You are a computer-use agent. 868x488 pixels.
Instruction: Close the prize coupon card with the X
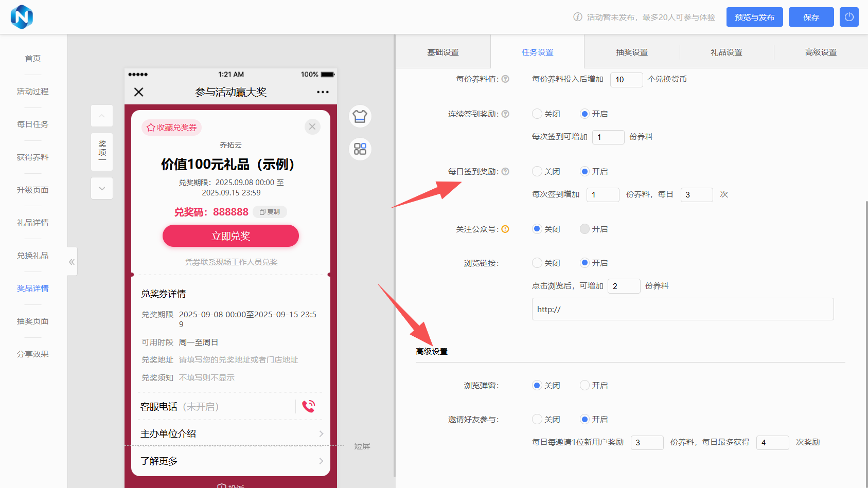pyautogui.click(x=312, y=126)
